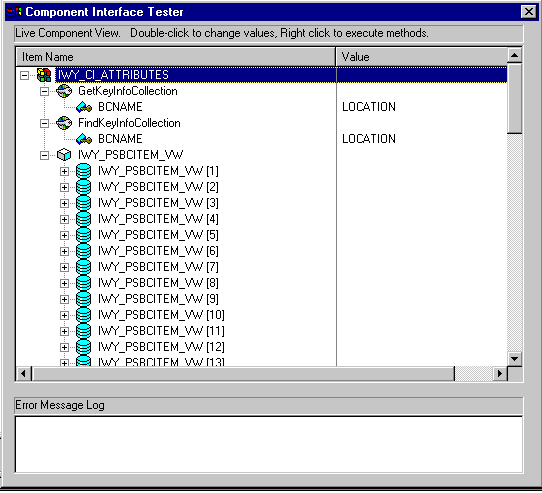This screenshot has width=542, height=493.
Task: Select the FindKeyInfoCollection tree label
Action: 129,123
